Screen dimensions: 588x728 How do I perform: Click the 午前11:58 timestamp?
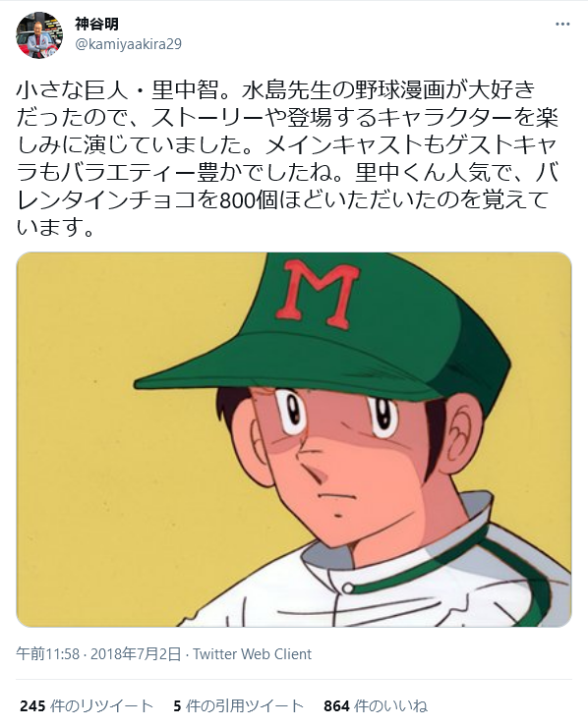tap(48, 654)
